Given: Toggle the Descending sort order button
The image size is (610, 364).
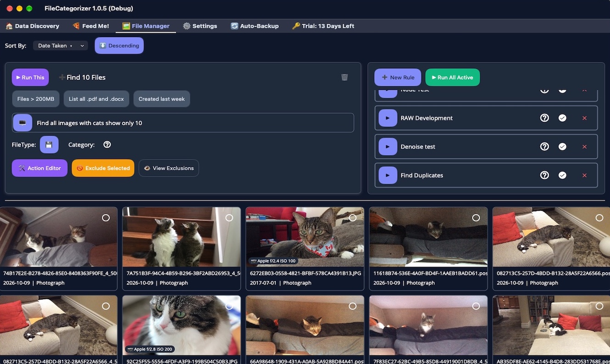Looking at the screenshot, I should click(119, 46).
